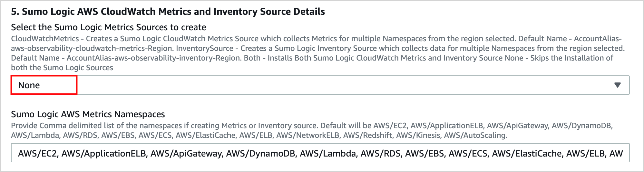Click the section 5 CloudWatch Metrics heading
This screenshot has height=172, width=644.
pos(168,12)
